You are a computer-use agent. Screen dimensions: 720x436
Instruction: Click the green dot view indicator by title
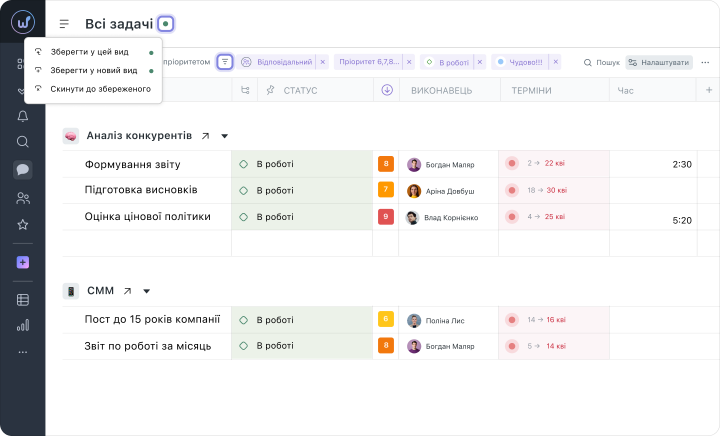(x=166, y=23)
